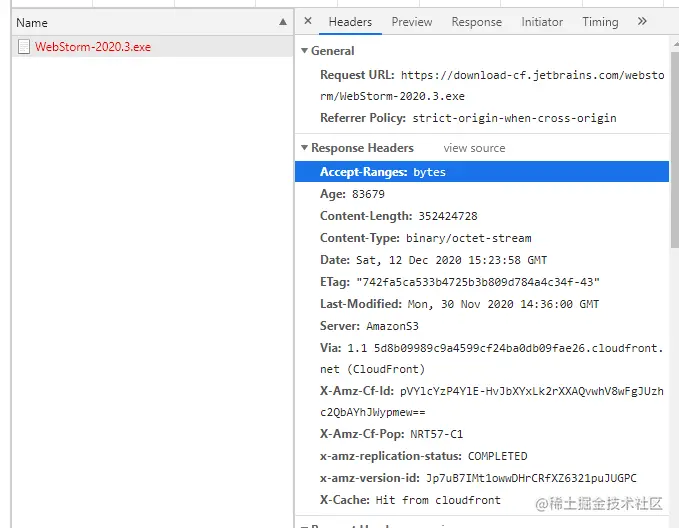Switch to the Initiator tab

(542, 22)
